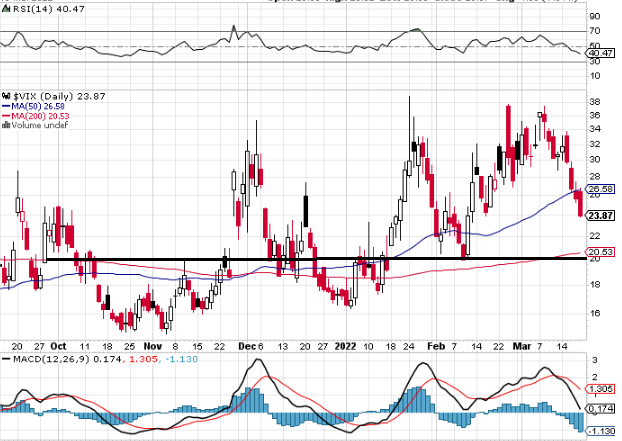Viewport: 622px width, 441px height.
Task: Click the blue-bordered 26.58 MA tag on axis
Action: point(601,189)
